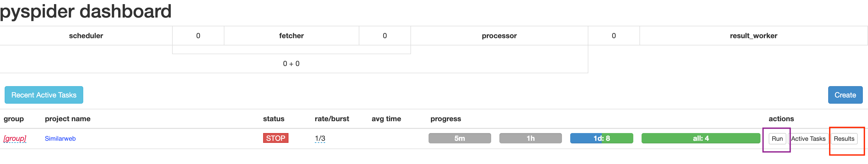The height and width of the screenshot is (164, 868).
Task: Sort by the avg time column header
Action: click(x=386, y=119)
